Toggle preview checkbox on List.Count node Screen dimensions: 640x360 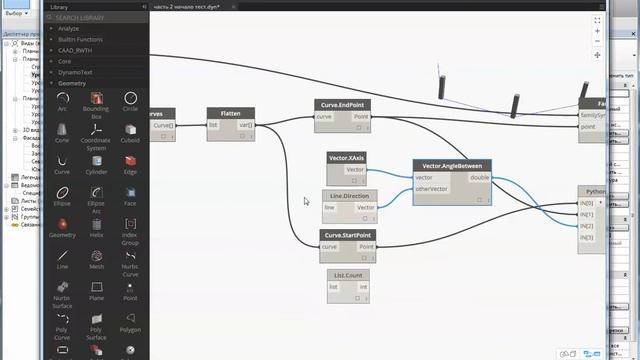(357, 298)
